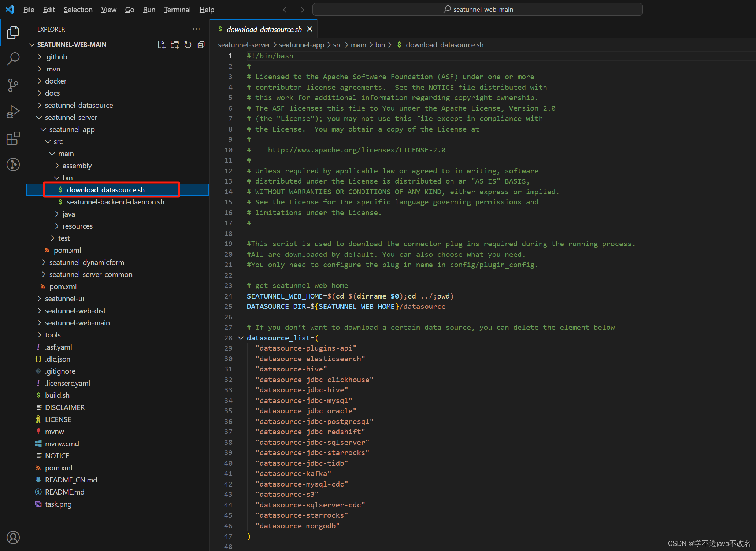Collapse all folders in Explorer
Viewport: 756px width, 551px height.
point(201,45)
